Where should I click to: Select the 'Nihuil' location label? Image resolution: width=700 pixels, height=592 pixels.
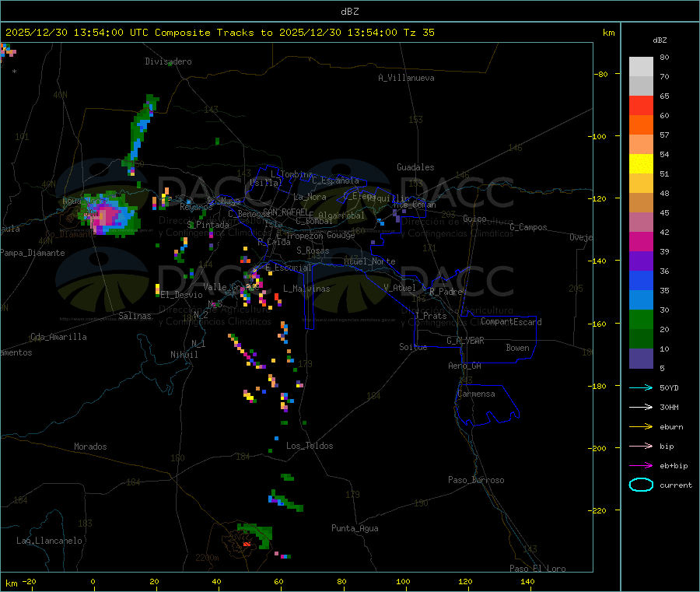[x=184, y=355]
